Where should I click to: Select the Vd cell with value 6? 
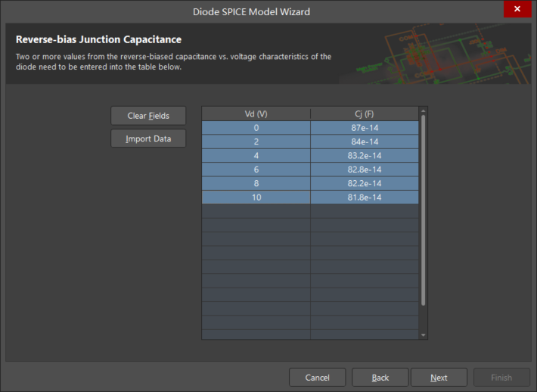tap(256, 170)
